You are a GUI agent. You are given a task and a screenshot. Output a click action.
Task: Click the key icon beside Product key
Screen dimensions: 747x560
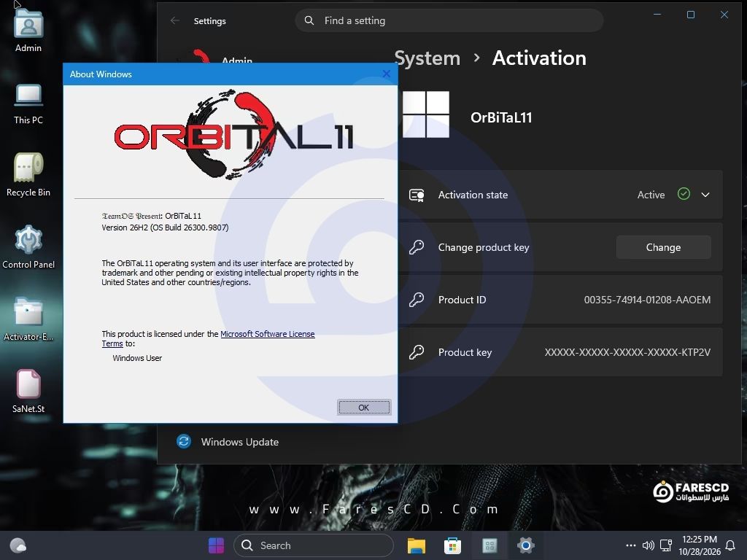[x=417, y=352]
